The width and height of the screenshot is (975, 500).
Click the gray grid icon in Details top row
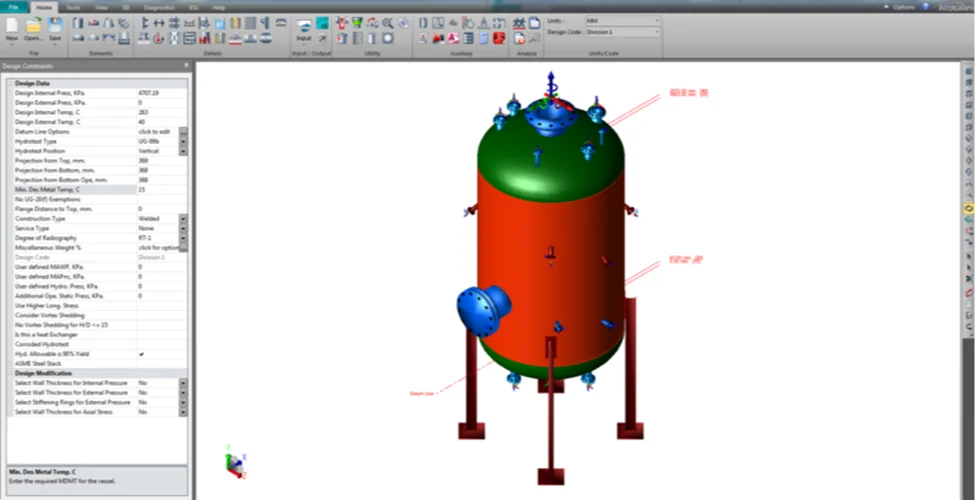pos(251,23)
